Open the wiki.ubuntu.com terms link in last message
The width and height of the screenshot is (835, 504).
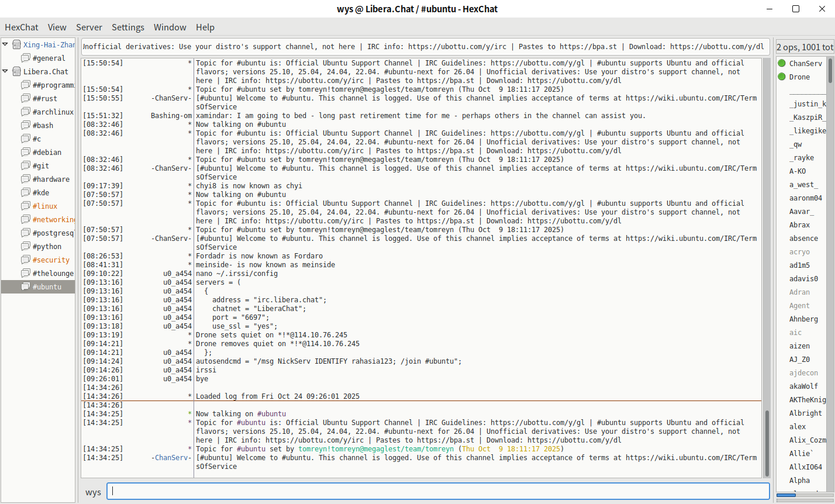691,458
